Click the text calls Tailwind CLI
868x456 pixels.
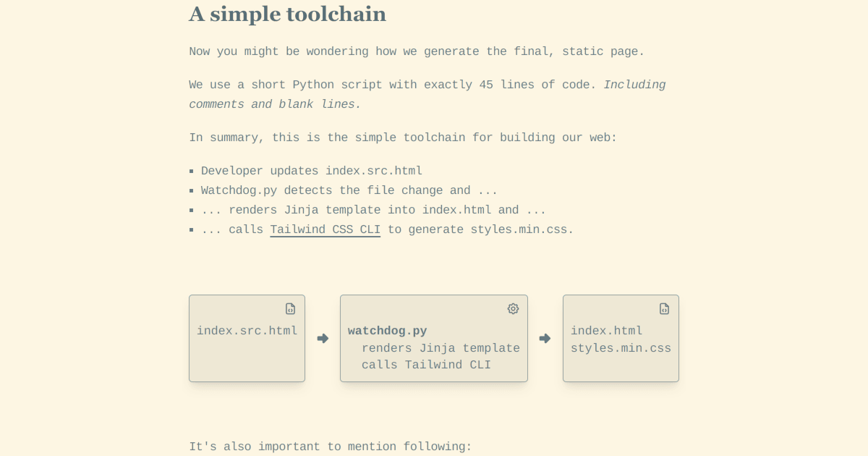(425, 365)
